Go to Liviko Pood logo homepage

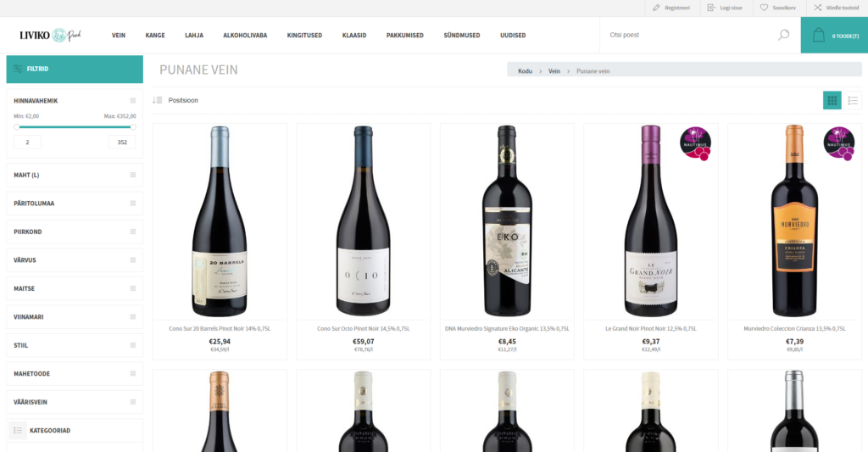coord(50,36)
